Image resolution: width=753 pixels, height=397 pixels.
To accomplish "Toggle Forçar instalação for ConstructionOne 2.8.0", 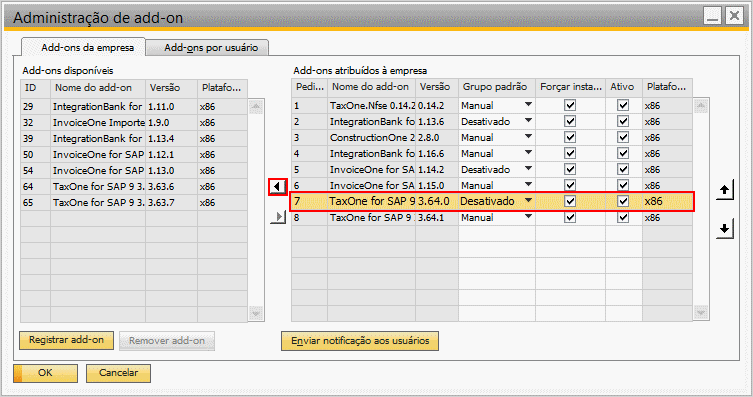I will click(x=570, y=137).
